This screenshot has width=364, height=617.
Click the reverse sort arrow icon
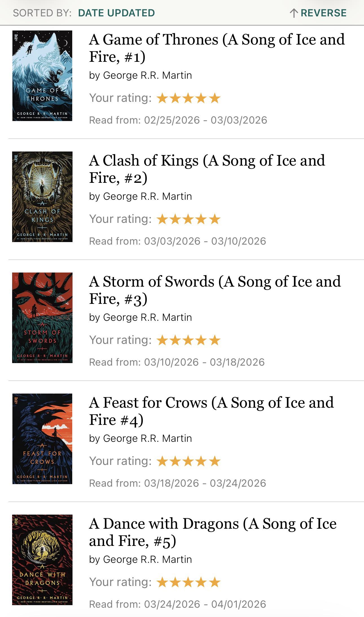pos(295,12)
